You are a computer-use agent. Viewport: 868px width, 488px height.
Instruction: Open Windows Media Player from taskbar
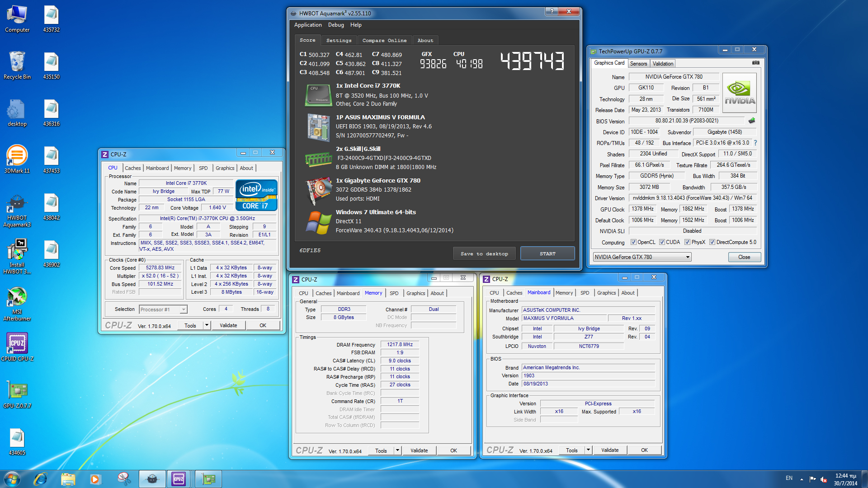point(95,479)
